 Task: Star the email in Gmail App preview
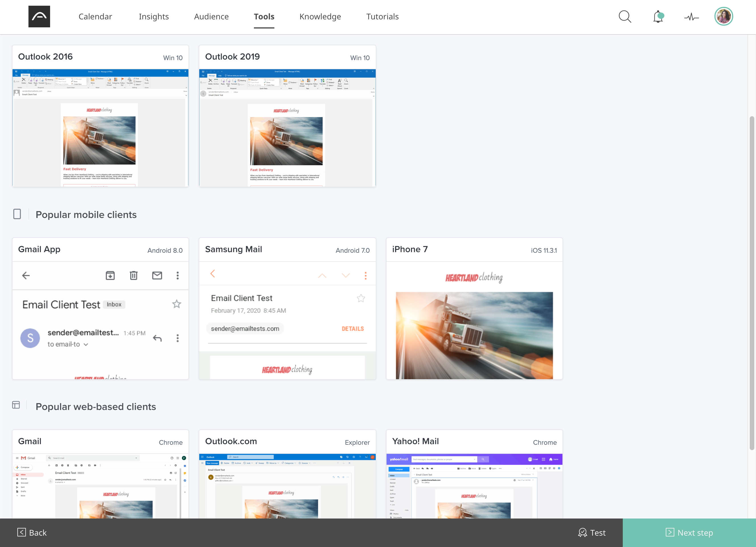pyautogui.click(x=177, y=304)
